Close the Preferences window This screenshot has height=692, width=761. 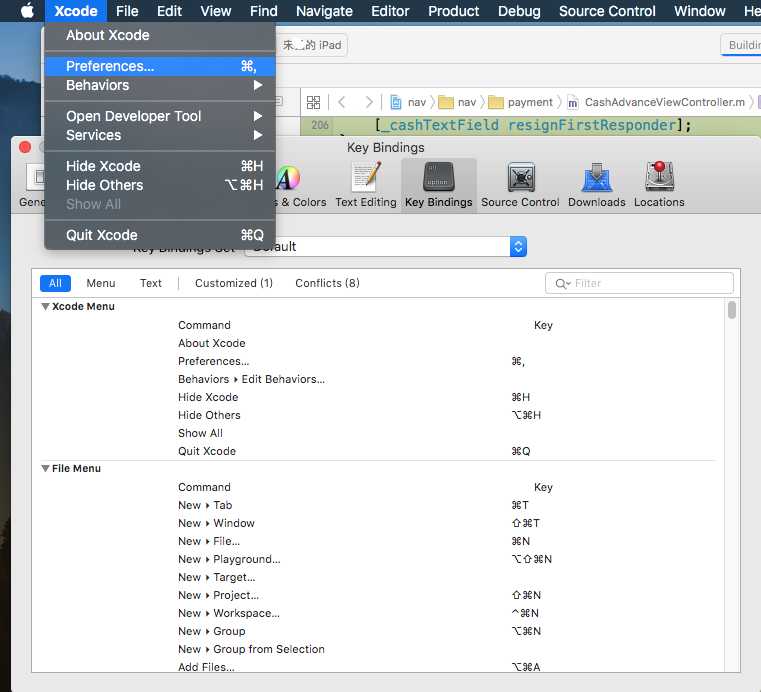(x=25, y=147)
